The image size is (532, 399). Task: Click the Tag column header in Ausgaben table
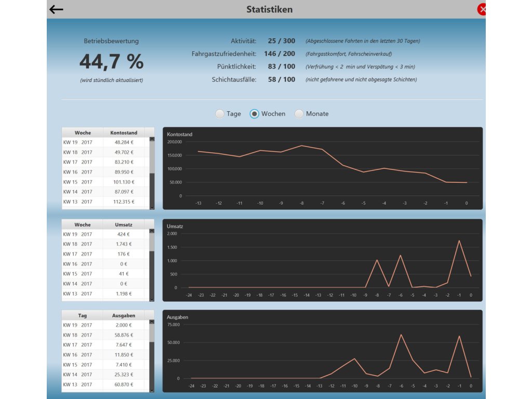pos(83,315)
